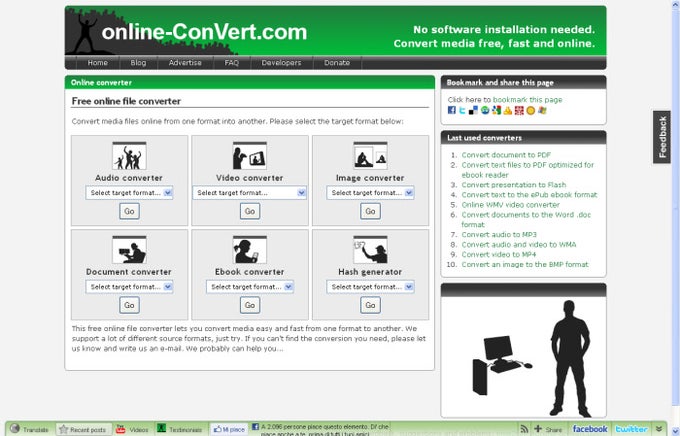Open the Advertise menu item

point(185,62)
